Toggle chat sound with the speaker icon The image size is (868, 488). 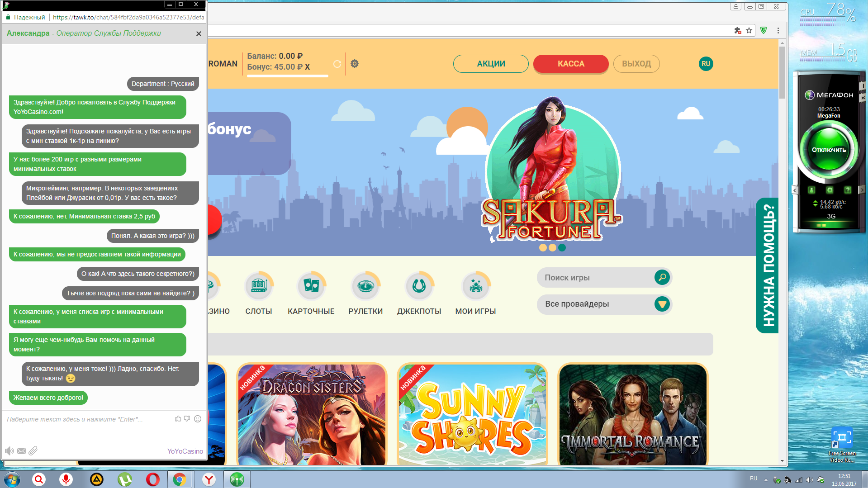(x=9, y=451)
